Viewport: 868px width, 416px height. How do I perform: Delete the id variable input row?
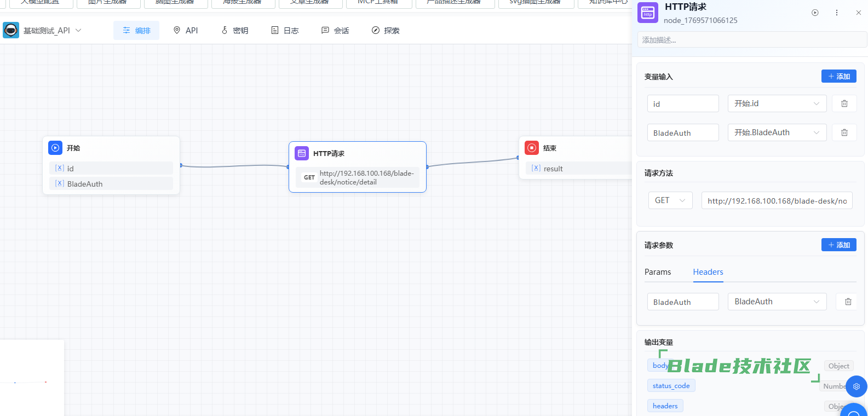[844, 103]
